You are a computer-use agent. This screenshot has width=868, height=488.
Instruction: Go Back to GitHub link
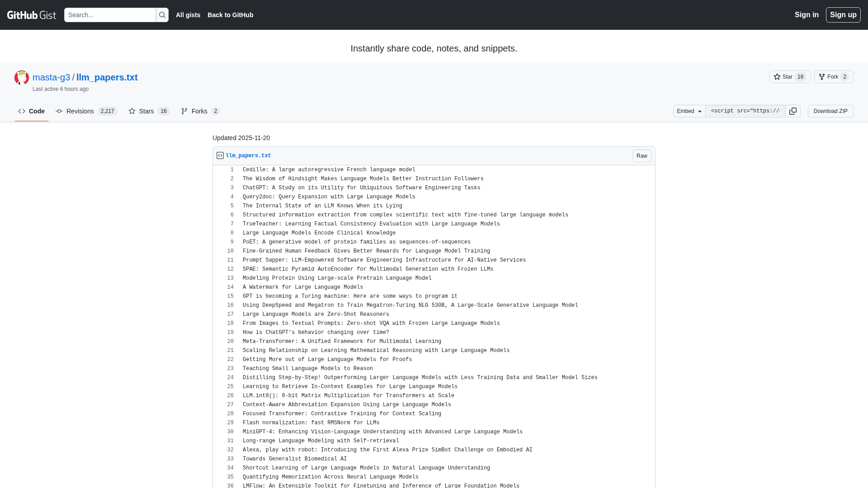click(x=230, y=15)
